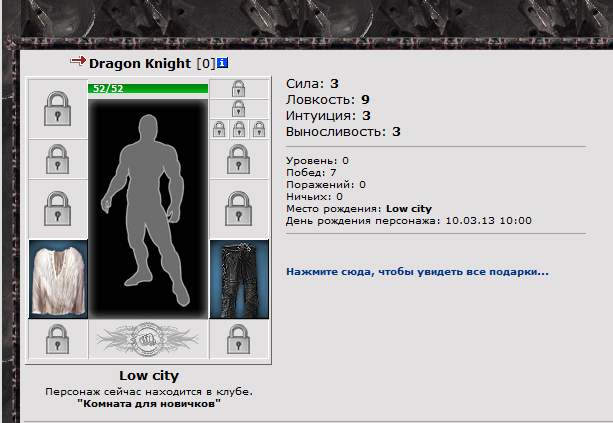The image size is (613, 423).
Task: Click the locked slot above the pants
Action: coord(239,209)
